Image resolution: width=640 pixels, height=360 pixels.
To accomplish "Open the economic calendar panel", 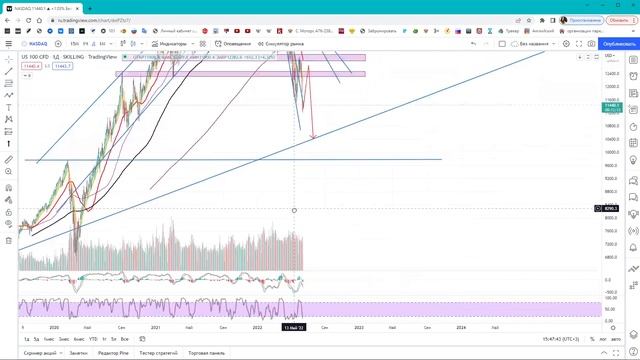I will click(x=633, y=143).
